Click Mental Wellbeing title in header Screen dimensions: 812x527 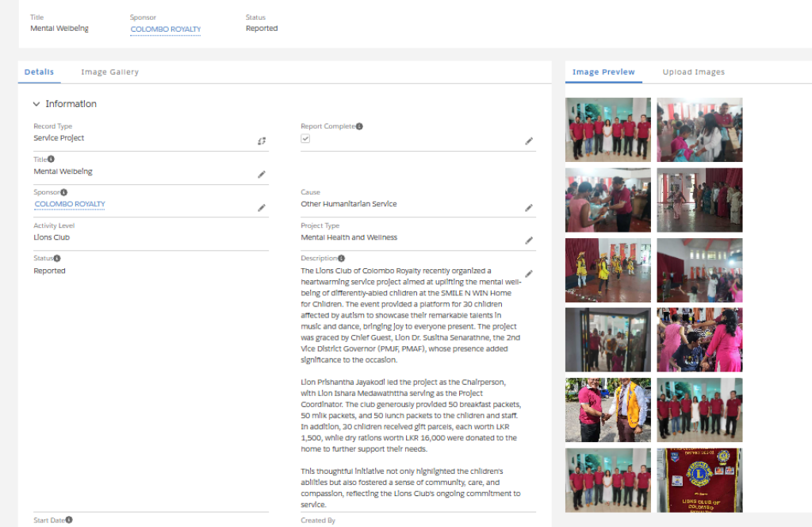[x=59, y=29]
